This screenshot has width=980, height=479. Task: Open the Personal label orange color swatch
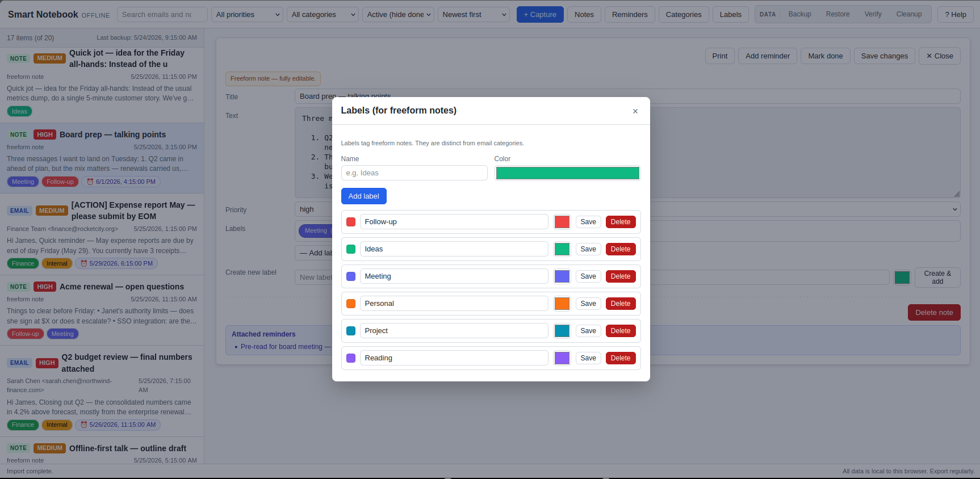[562, 304]
